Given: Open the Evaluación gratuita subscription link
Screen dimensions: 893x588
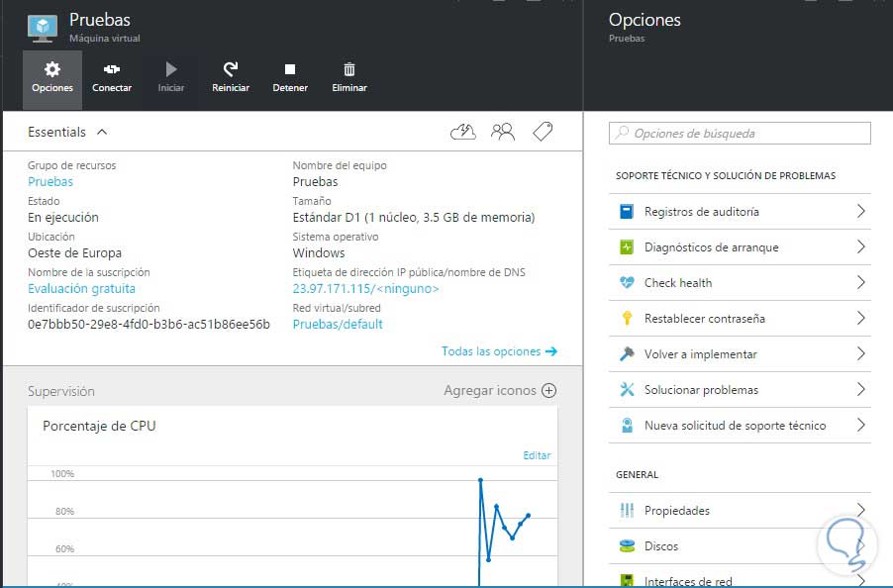Looking at the screenshot, I should [81, 289].
